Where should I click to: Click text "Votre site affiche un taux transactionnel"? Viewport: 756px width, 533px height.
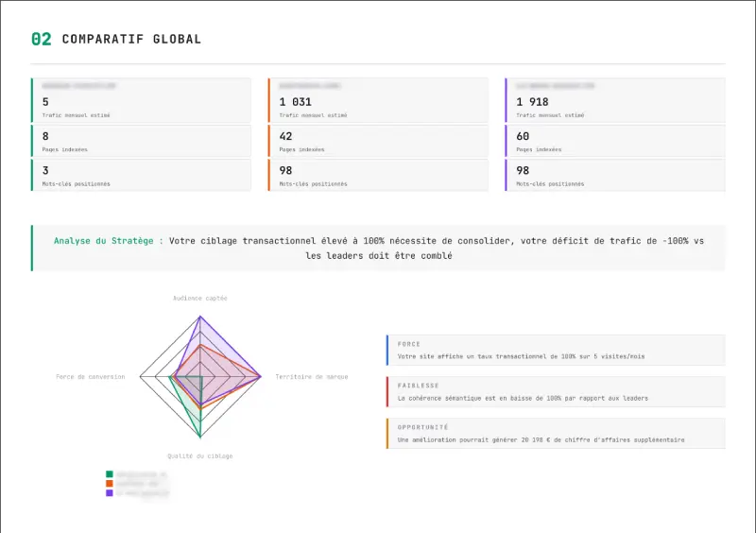tap(471, 356)
